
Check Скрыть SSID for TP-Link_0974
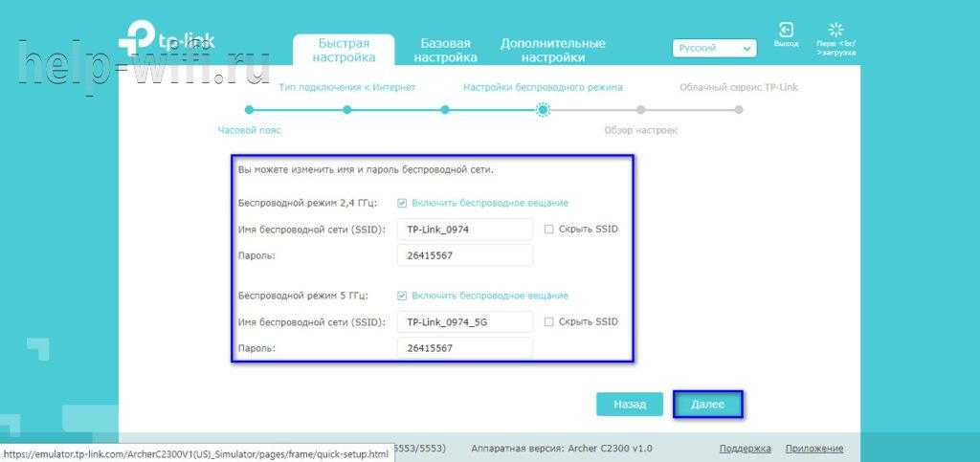[548, 230]
